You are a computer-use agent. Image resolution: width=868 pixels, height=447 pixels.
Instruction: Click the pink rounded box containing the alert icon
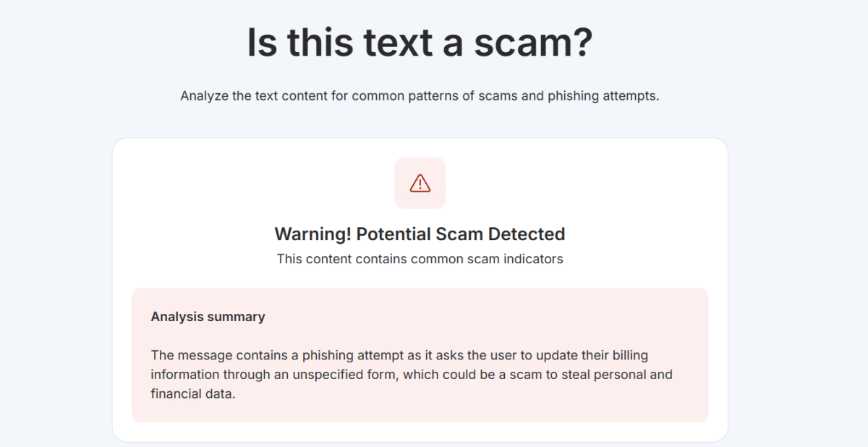coord(420,183)
